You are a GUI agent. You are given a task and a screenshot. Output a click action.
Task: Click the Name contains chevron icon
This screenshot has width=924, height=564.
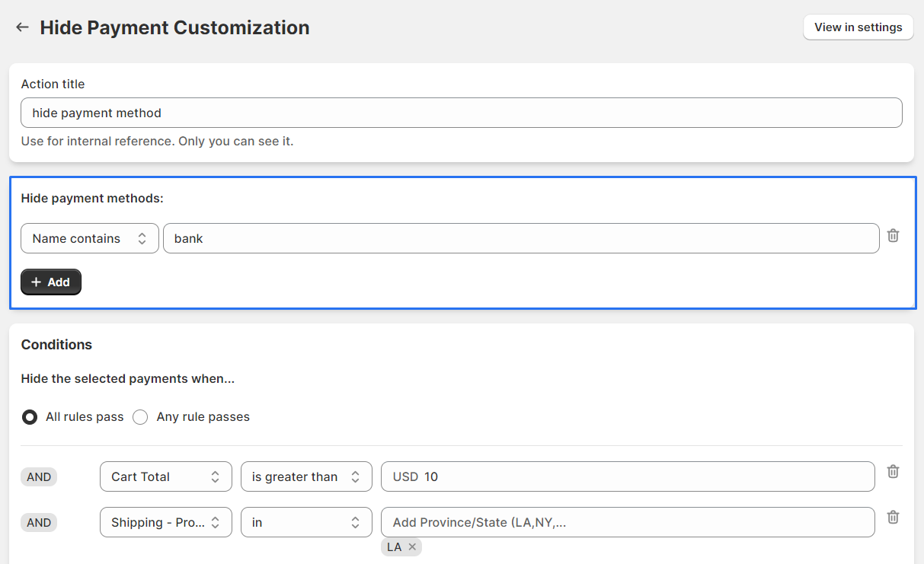pyautogui.click(x=142, y=238)
